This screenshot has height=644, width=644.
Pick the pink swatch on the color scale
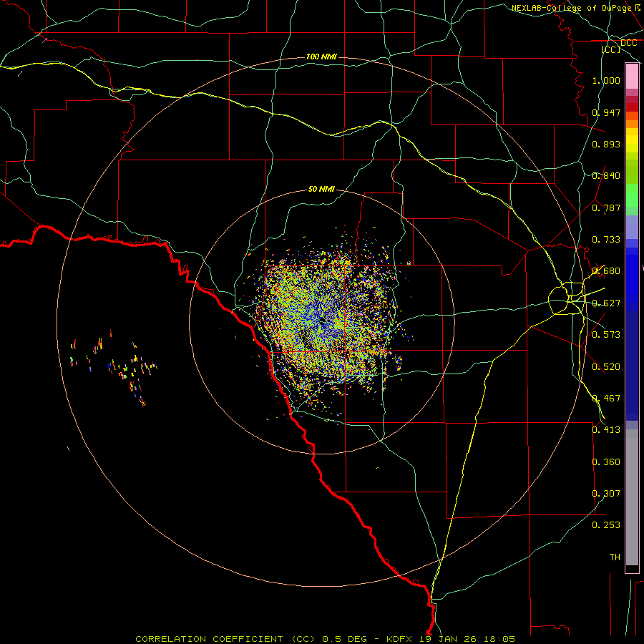click(632, 77)
